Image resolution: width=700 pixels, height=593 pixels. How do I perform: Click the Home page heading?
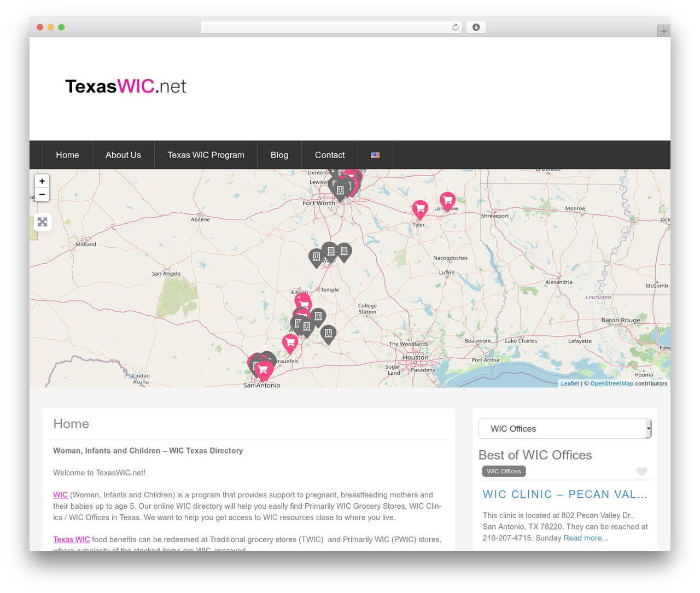(71, 424)
